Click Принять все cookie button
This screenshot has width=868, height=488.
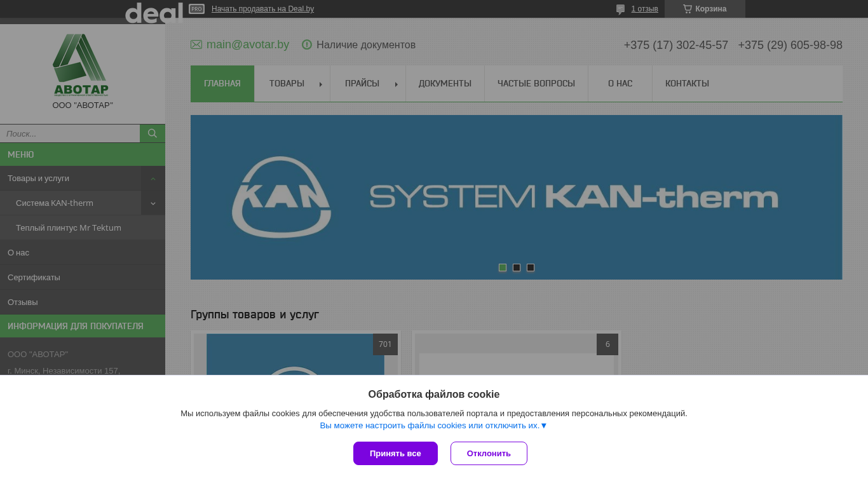pyautogui.click(x=395, y=454)
